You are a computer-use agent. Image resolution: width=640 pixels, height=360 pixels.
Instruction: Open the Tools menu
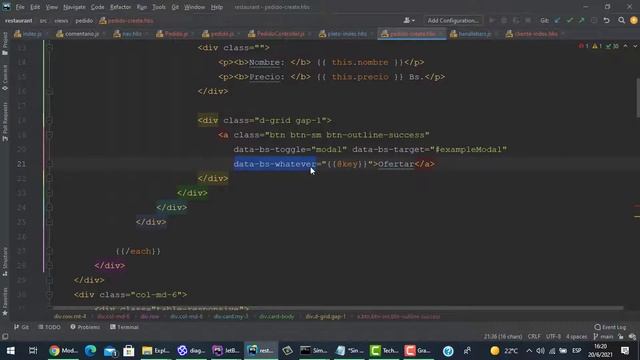159,7
